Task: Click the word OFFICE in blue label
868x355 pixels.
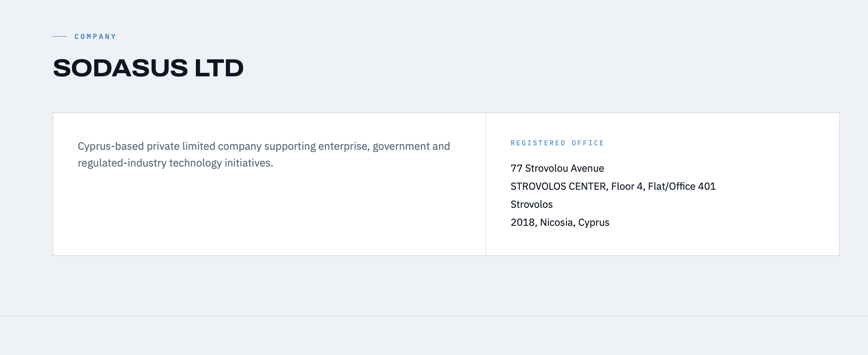Action: (x=588, y=143)
